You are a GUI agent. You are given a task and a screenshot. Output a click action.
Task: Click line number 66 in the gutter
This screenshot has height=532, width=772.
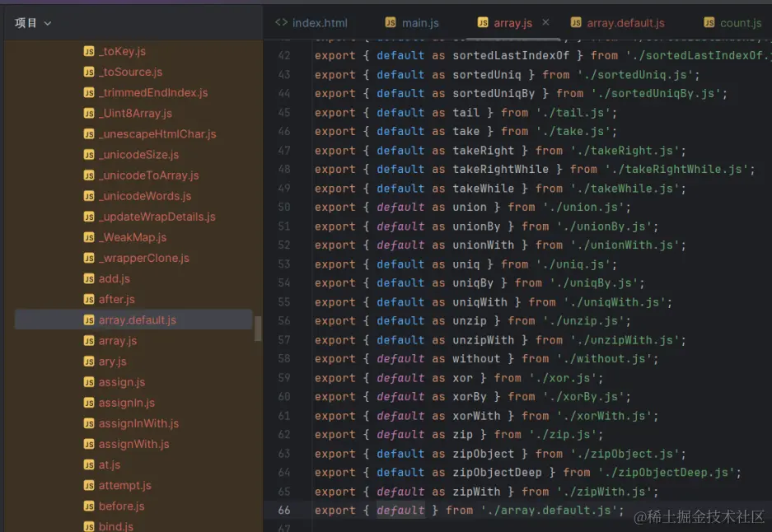284,511
